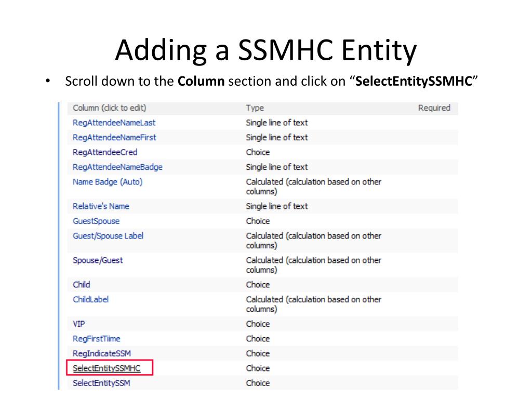Click the "Adding a SSMHC Entity" slide title
532x399 pixels.
(x=265, y=51)
